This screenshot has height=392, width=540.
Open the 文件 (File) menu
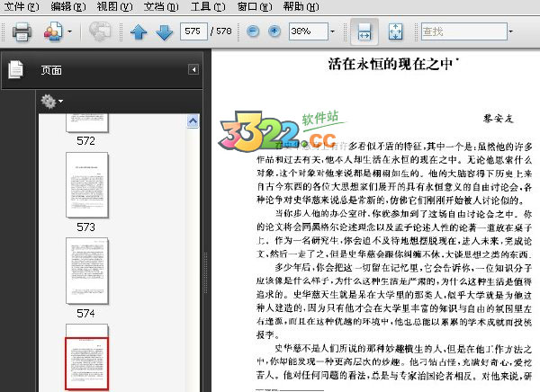coord(22,6)
